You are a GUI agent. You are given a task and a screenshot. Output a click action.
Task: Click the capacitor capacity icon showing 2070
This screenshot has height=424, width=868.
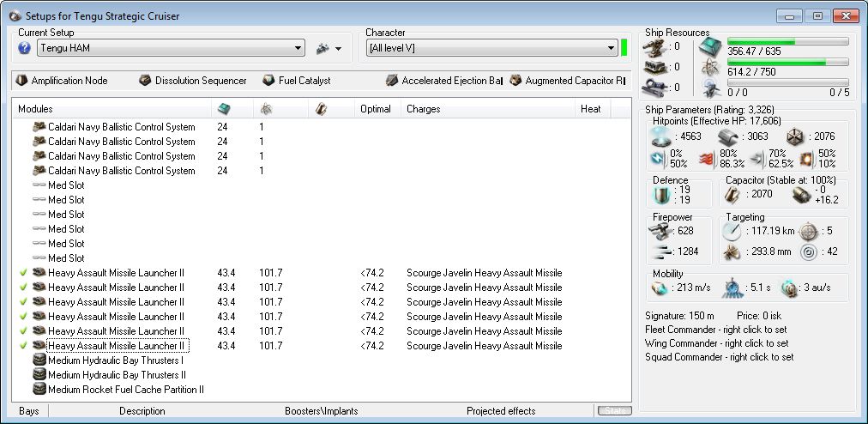pos(733,194)
